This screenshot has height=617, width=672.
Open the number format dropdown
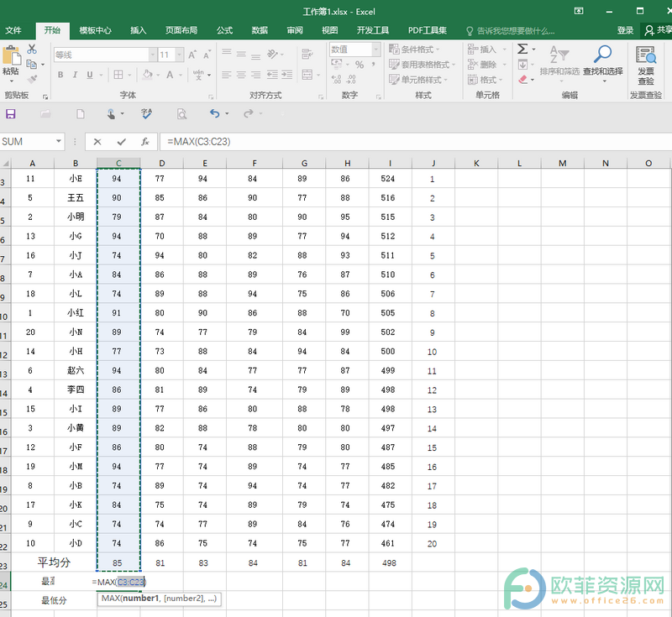375,50
